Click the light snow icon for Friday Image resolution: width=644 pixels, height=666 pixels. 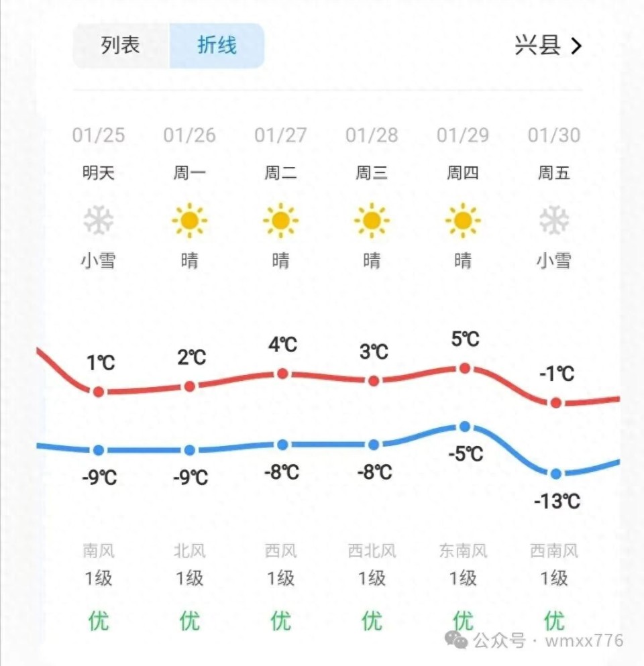(x=555, y=219)
